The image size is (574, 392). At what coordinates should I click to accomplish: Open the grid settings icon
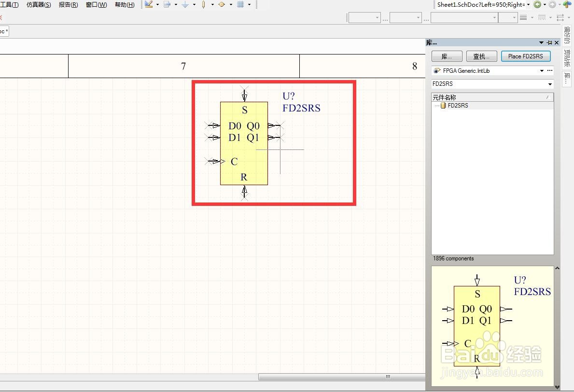[240, 4]
